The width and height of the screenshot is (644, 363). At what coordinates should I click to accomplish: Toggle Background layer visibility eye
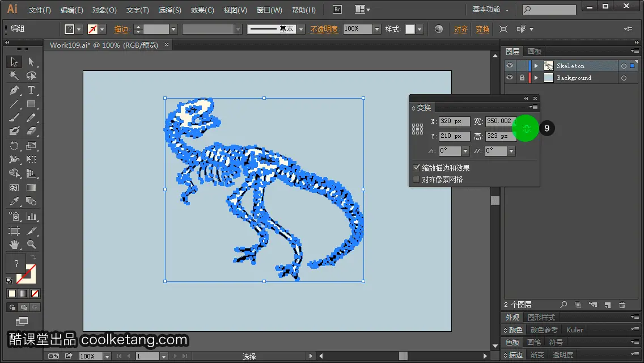click(510, 78)
